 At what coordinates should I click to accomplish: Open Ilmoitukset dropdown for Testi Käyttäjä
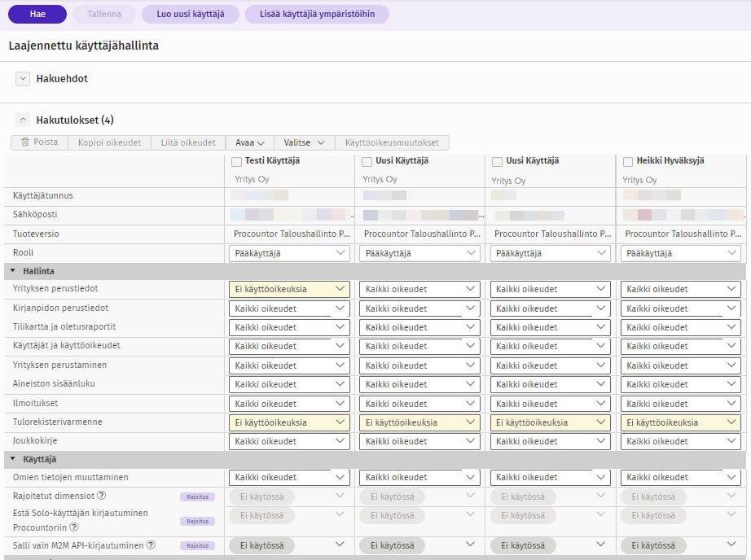290,404
